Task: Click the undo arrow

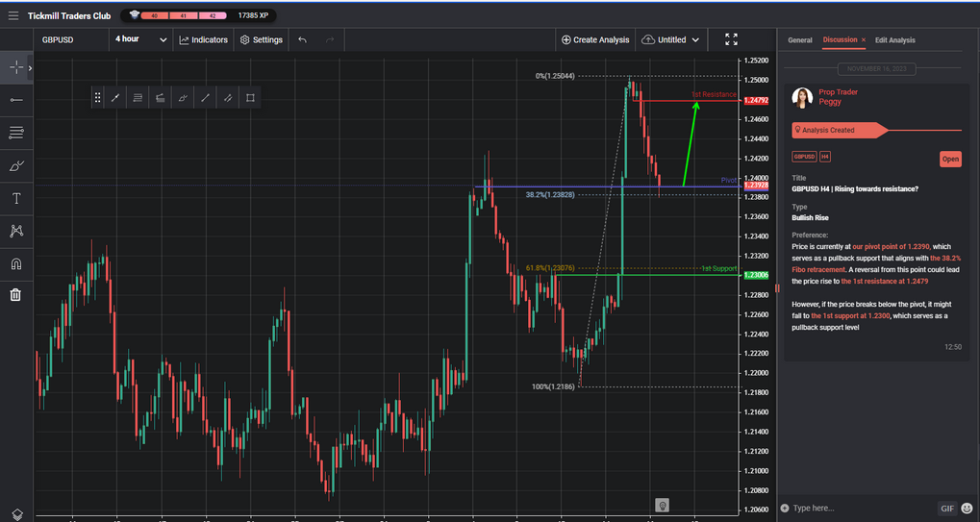Action: [x=303, y=39]
